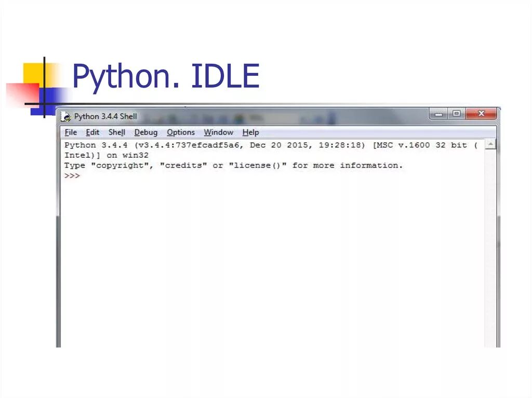Click the "Python. IDLE" slide heading

tap(166, 77)
